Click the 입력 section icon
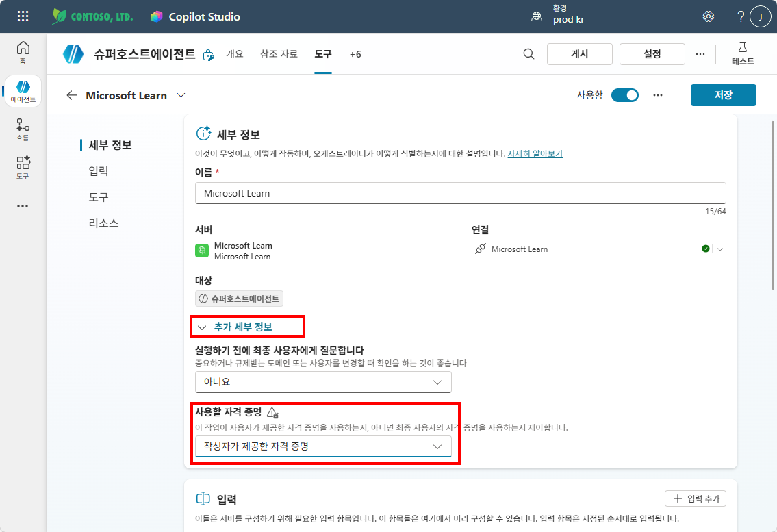 (x=203, y=498)
